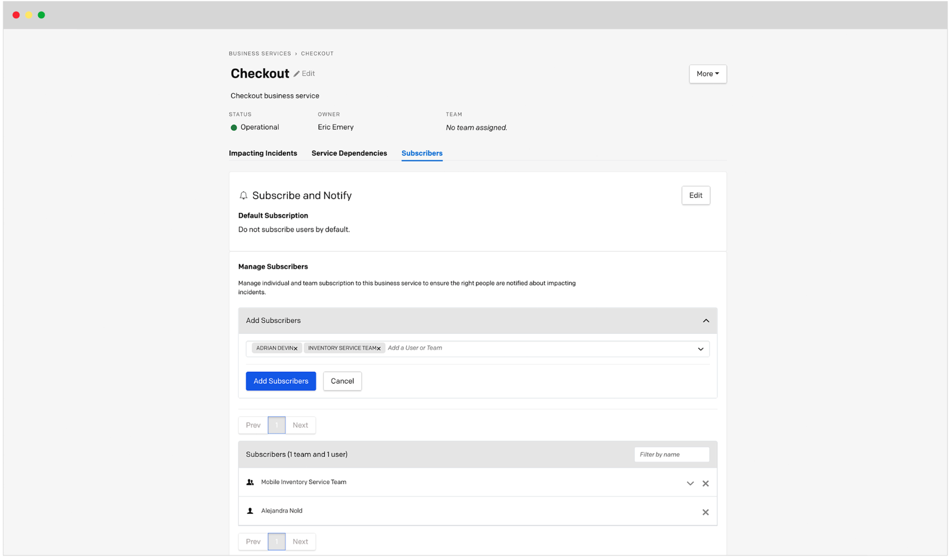Remove Alejandra Nold from subscribers
Screen dimensions: 951x560
[x=705, y=512]
